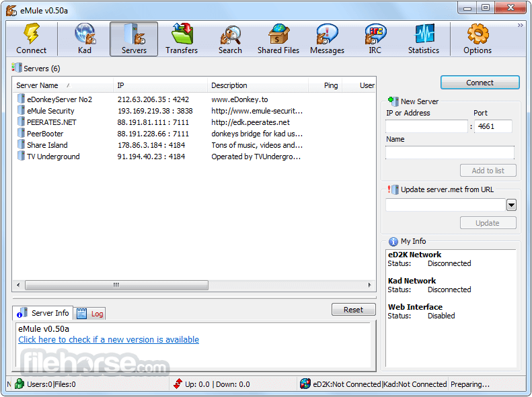
Task: Click the users status bar icon
Action: [x=20, y=384]
